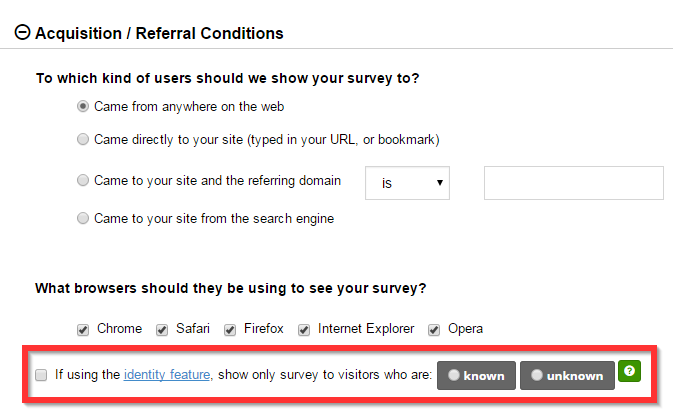Click the referring domain text field
Screen dimensions: 673x410
tap(573, 184)
